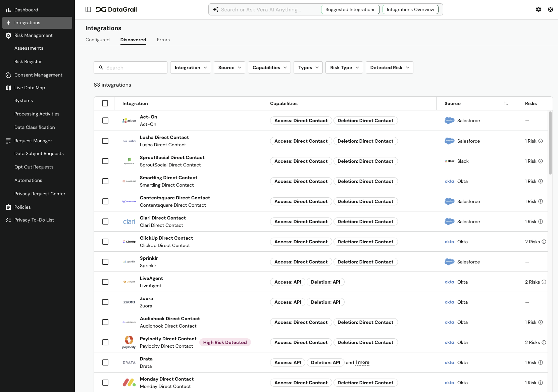The height and width of the screenshot is (392, 558).
Task: Click the Integrations Overview button
Action: pos(410,9)
